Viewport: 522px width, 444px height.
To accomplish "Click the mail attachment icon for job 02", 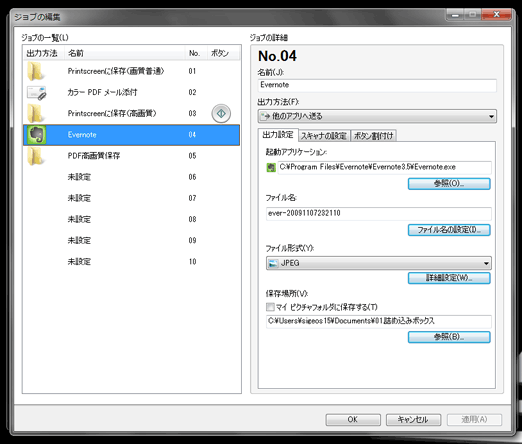I will (x=37, y=93).
